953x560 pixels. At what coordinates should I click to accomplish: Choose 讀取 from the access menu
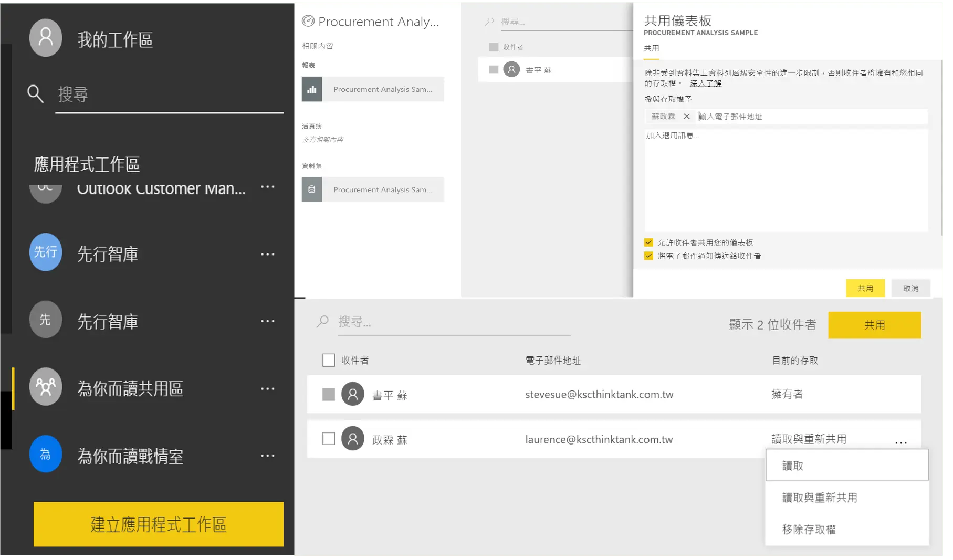coord(848,467)
